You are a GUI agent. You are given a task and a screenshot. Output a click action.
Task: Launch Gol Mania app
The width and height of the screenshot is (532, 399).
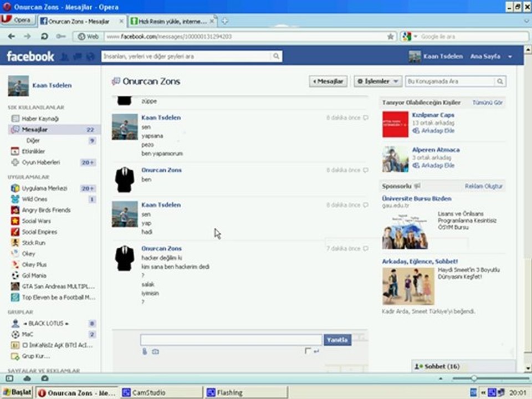(x=34, y=275)
